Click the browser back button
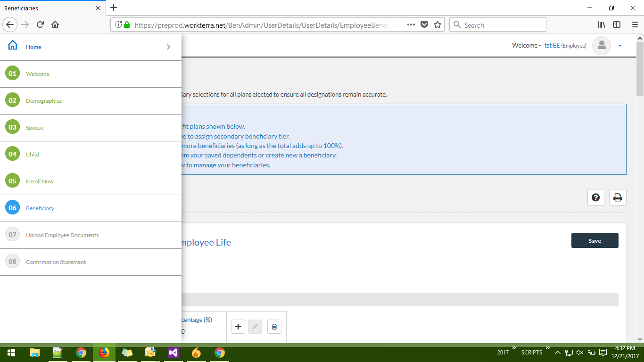The height and width of the screenshot is (362, 644). tap(10, 25)
